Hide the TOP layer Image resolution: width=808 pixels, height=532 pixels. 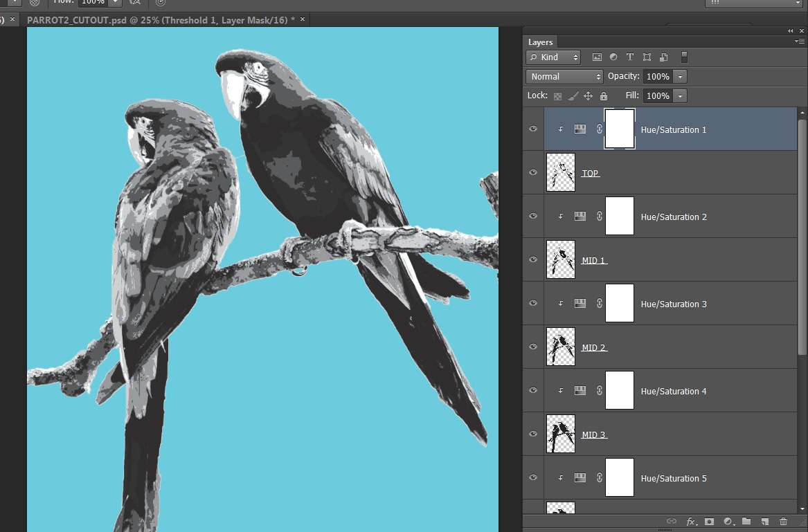click(x=533, y=173)
